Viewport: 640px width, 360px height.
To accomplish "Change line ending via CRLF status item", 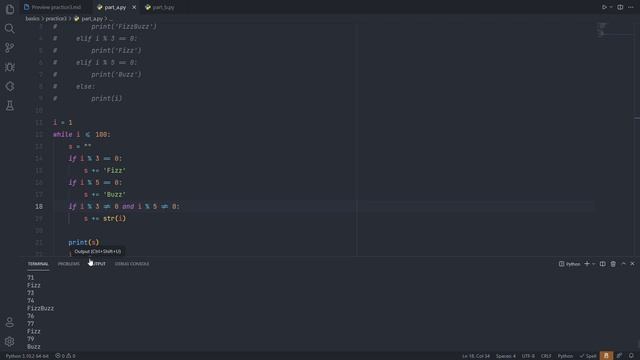I will pyautogui.click(x=546, y=356).
